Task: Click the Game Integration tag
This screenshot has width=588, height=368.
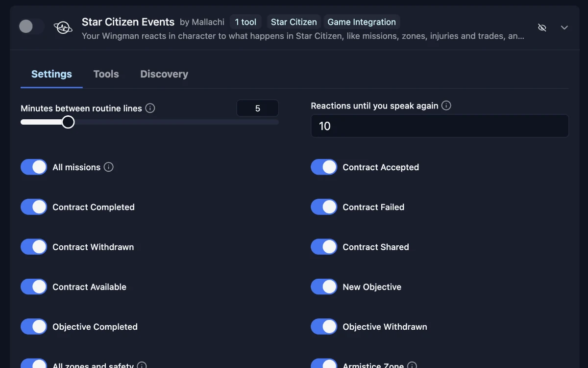Action: pos(362,22)
